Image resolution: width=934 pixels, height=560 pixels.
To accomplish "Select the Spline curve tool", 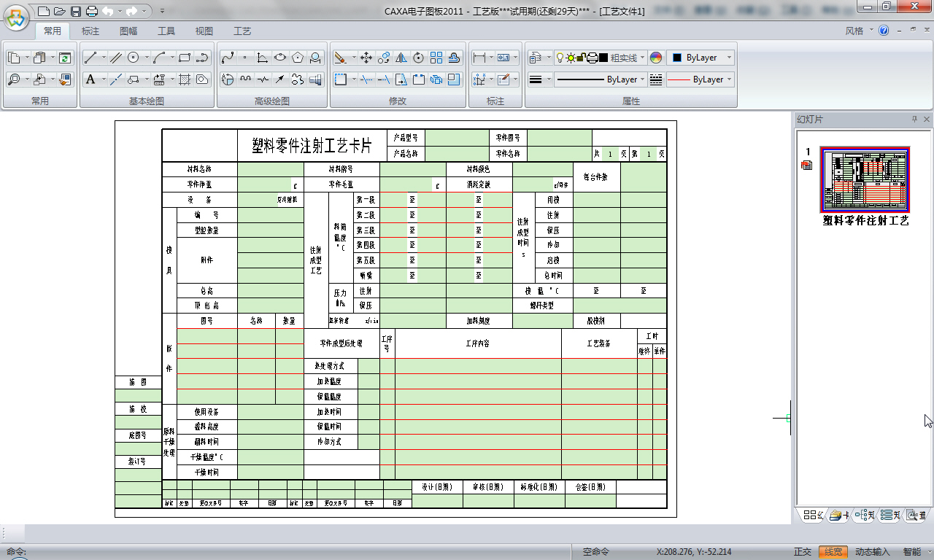I will (x=227, y=58).
